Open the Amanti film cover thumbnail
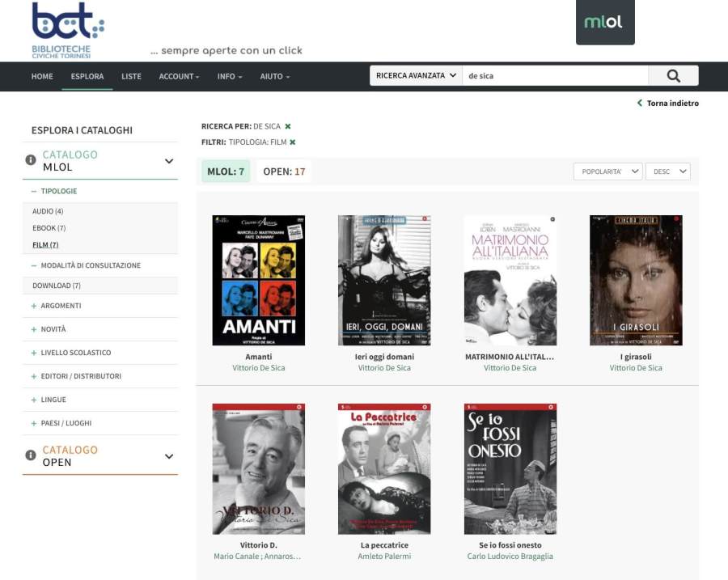 coord(258,280)
